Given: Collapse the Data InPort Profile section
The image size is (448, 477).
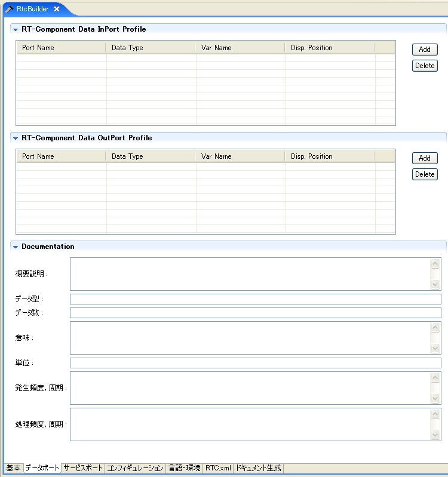Looking at the screenshot, I should click(16, 29).
